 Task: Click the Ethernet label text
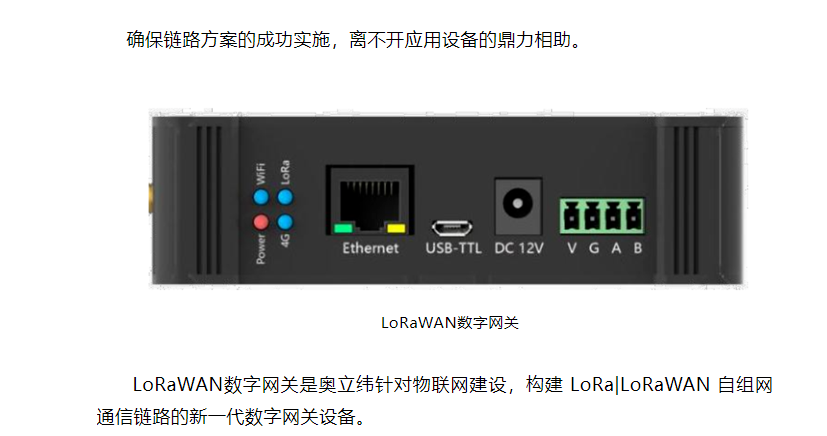pos(370,248)
